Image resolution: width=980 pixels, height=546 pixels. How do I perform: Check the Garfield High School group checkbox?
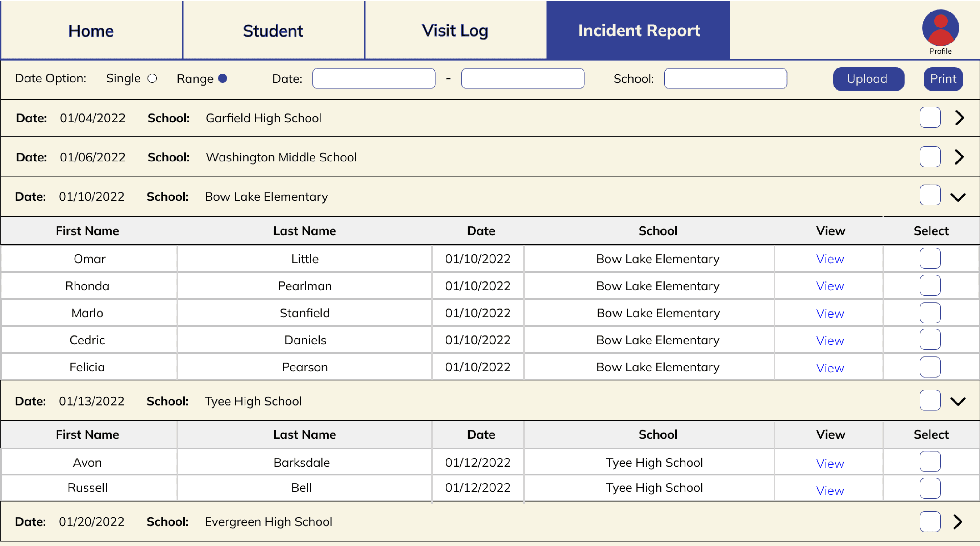click(930, 118)
